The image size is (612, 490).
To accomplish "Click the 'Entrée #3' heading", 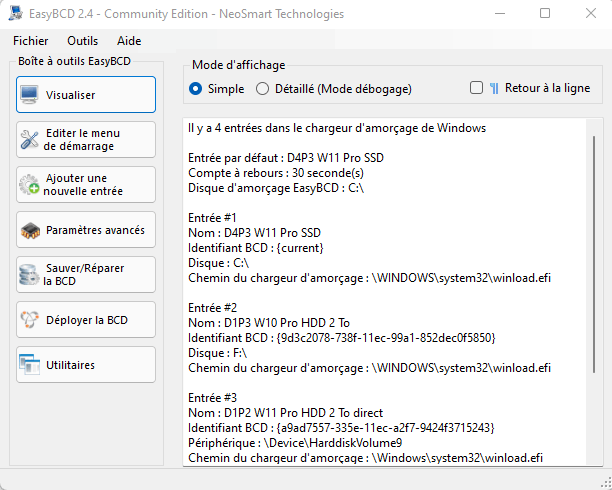I will (212, 397).
